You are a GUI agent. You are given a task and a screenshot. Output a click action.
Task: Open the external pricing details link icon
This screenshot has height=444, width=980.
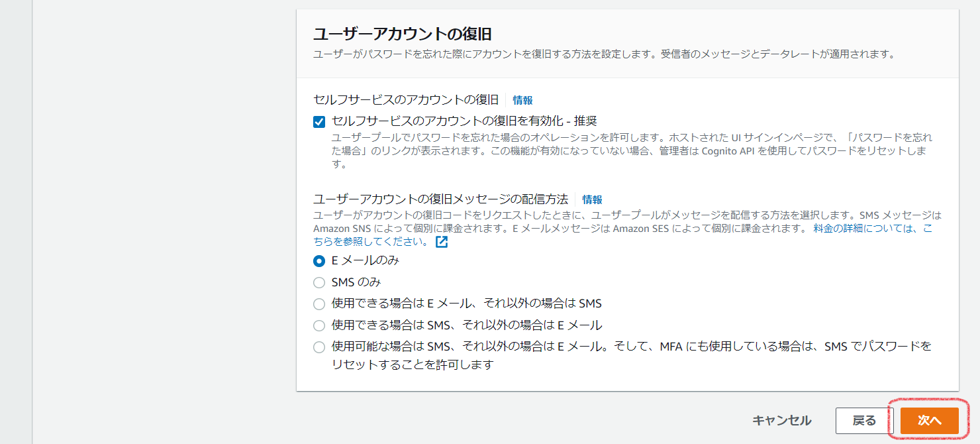[x=442, y=241]
